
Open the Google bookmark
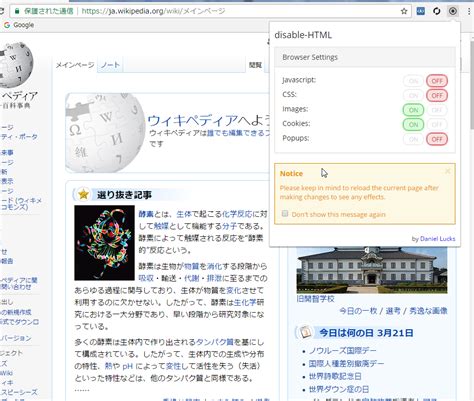pyautogui.click(x=19, y=25)
